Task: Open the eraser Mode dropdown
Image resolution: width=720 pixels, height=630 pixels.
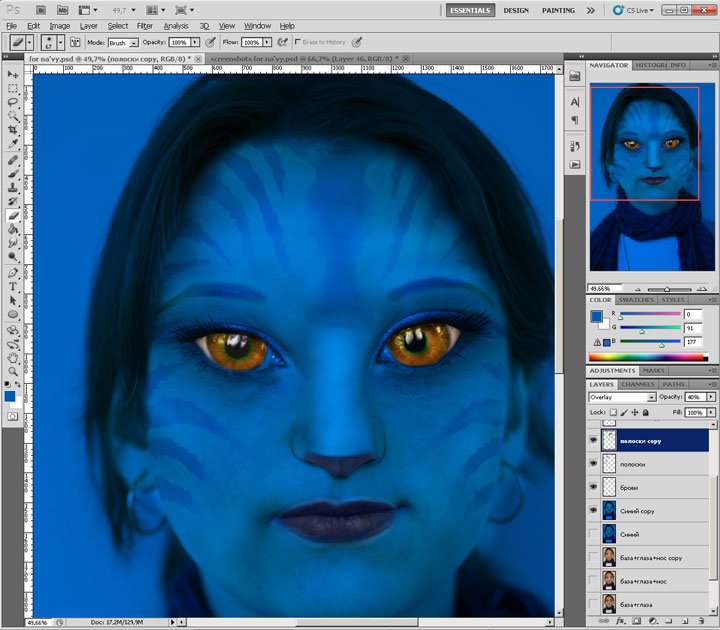Action: [x=122, y=43]
